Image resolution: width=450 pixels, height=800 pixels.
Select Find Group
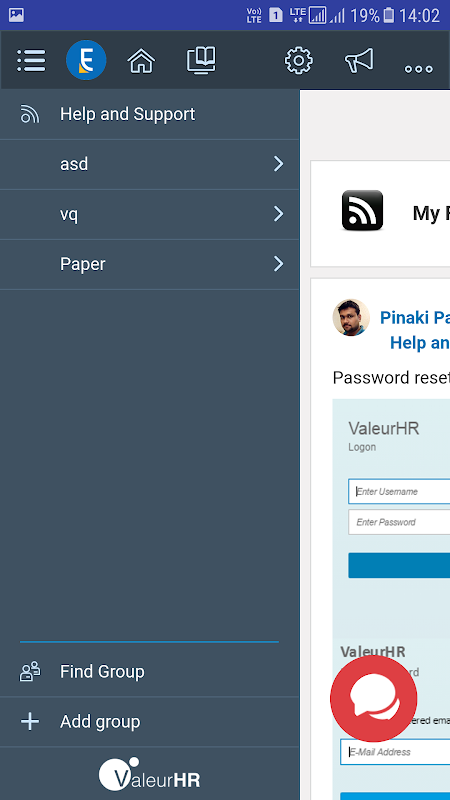[x=149, y=672]
